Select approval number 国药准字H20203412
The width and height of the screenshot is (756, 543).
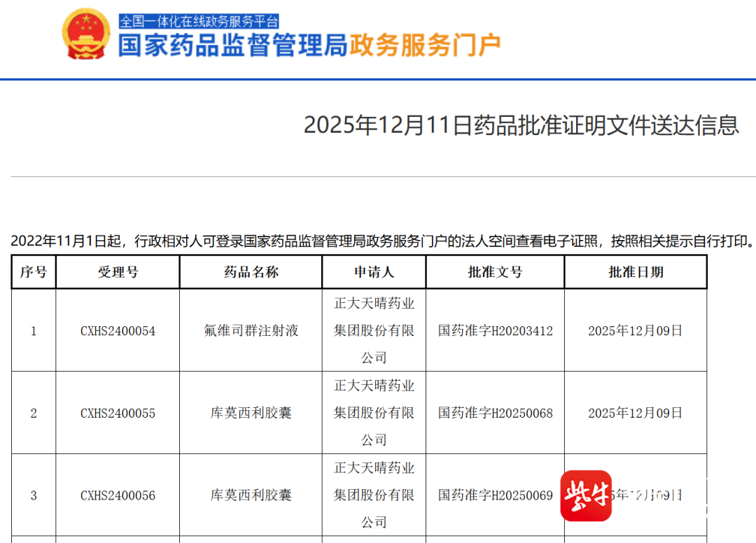coord(495,331)
